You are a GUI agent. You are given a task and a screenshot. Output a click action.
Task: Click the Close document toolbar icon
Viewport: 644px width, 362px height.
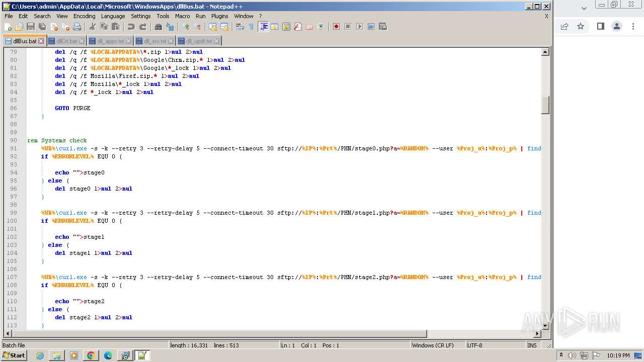pos(54,27)
